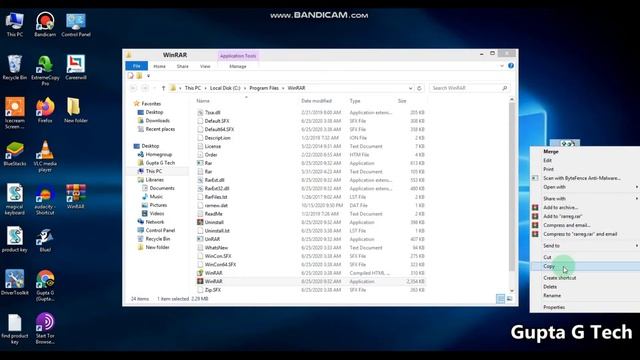
Task: Expand Share with submenu in context menu
Action: [x=637, y=198]
